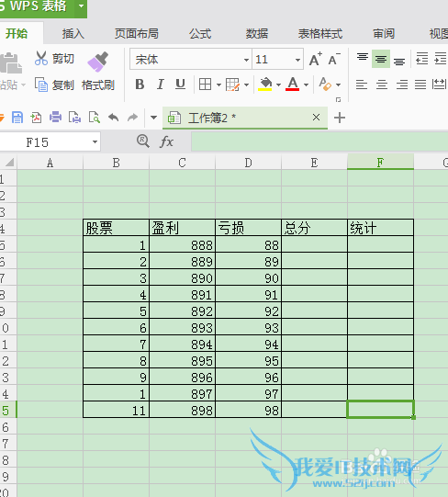
Task: Click the draw border table icon
Action: [x=232, y=85]
